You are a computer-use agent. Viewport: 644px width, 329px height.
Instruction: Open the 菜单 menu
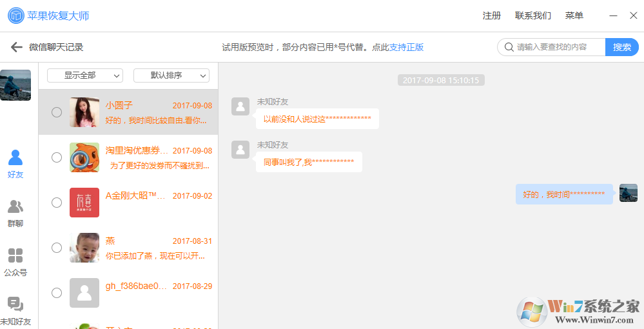[574, 16]
